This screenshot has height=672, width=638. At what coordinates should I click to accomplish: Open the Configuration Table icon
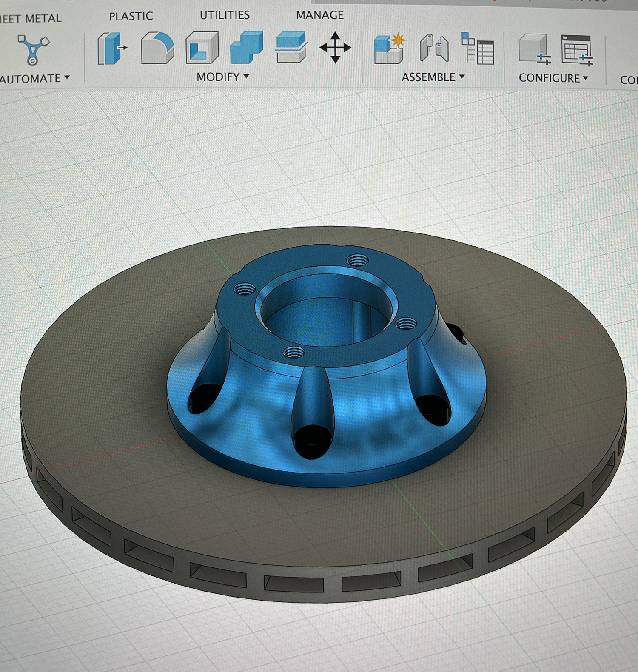click(x=577, y=50)
